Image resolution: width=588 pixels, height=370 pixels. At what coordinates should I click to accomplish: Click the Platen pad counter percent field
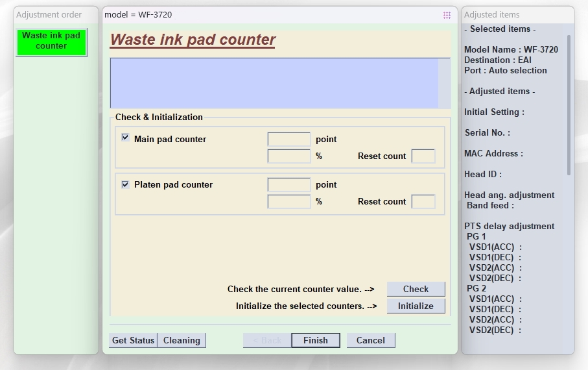click(x=289, y=202)
